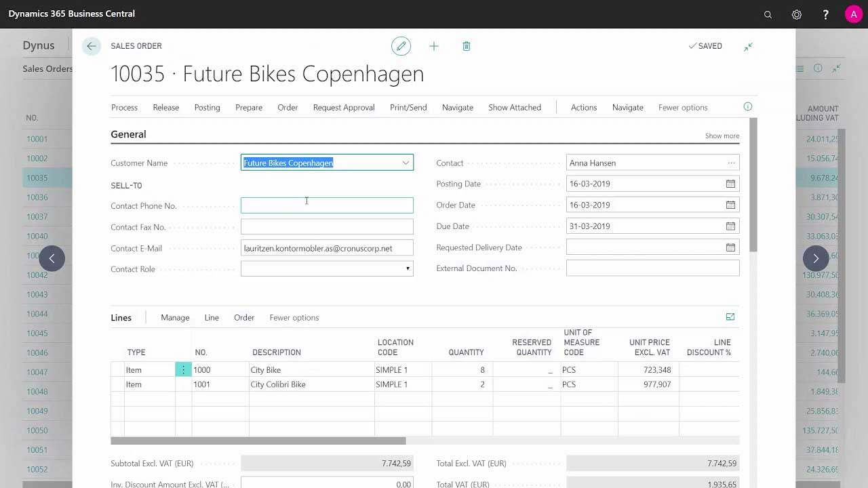Click the help question mark icon
This screenshot has width=868, height=488.
coord(825,14)
